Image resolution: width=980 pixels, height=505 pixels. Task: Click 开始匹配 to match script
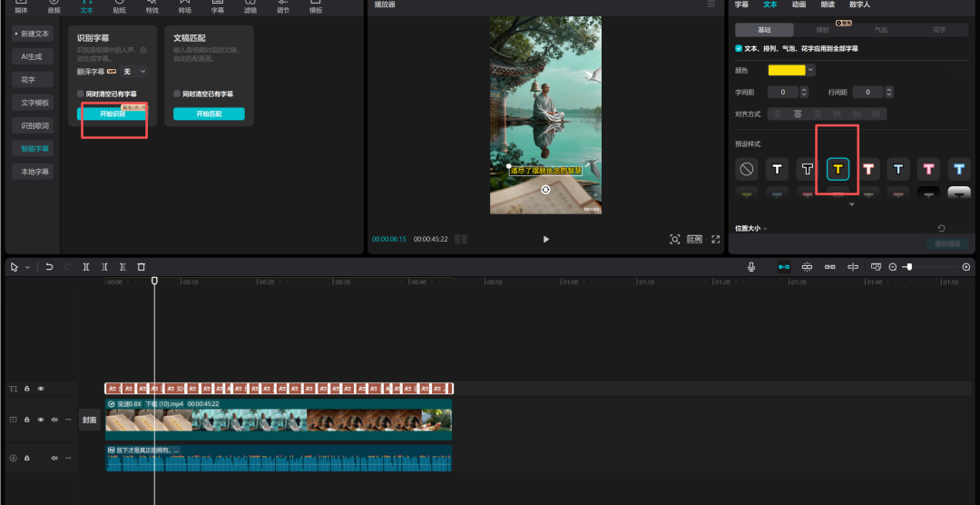pos(209,114)
